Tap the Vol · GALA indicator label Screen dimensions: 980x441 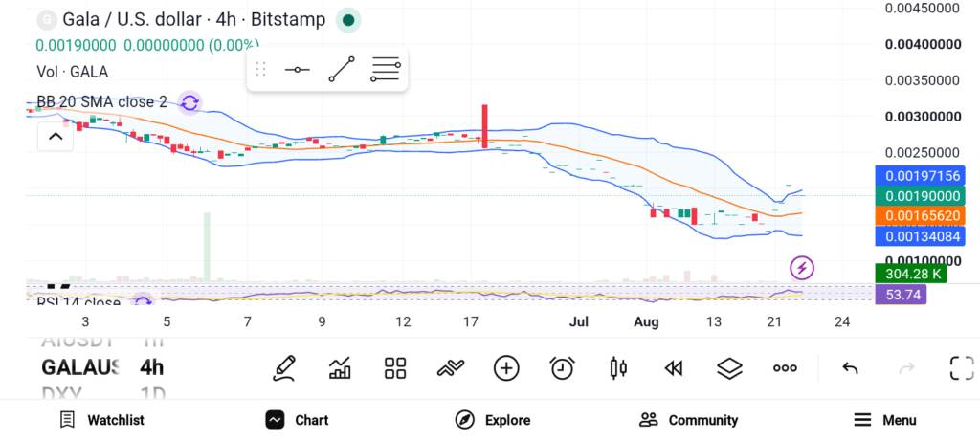pyautogui.click(x=73, y=72)
